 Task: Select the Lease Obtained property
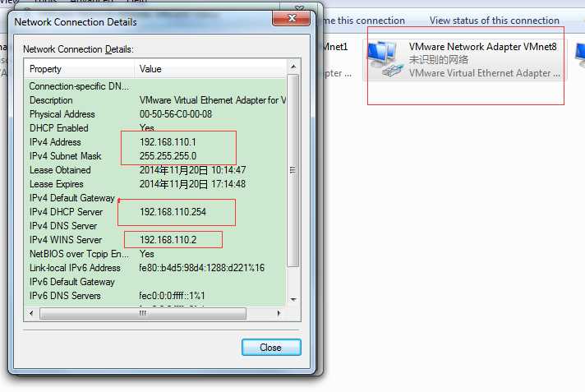[x=60, y=170]
